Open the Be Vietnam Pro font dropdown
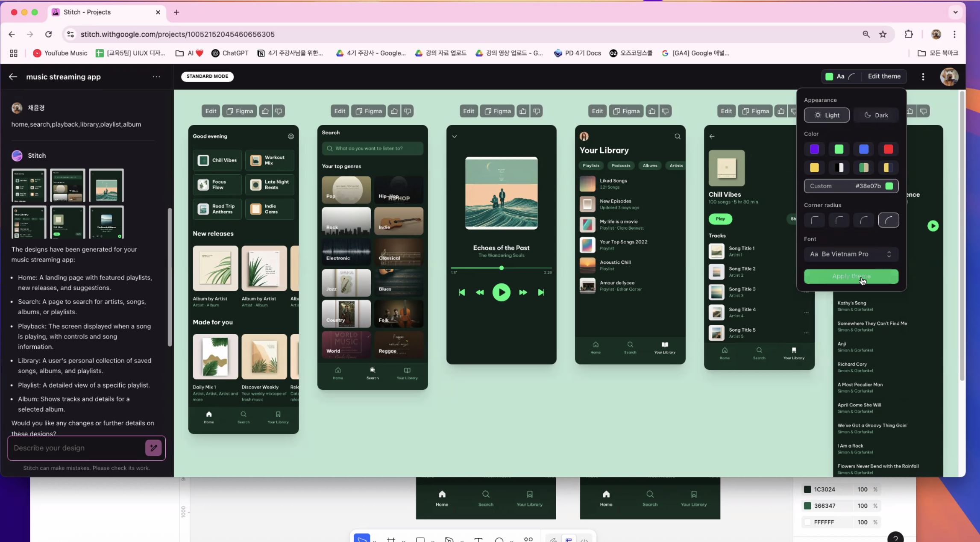 (x=851, y=254)
